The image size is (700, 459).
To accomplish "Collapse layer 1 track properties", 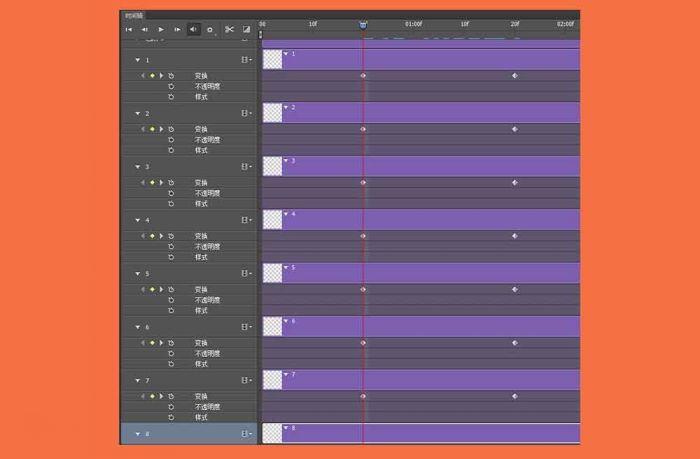I will point(138,60).
